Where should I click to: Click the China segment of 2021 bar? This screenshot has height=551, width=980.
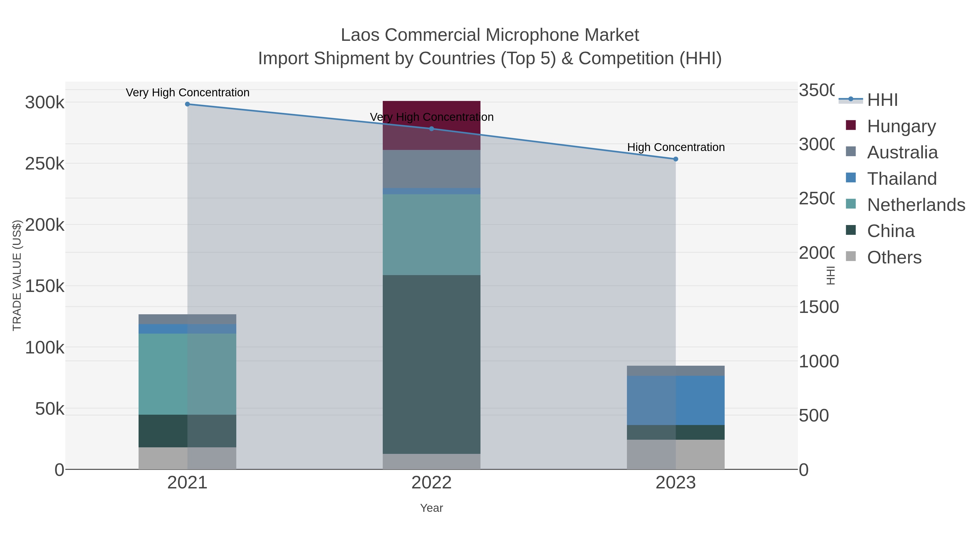tap(187, 431)
